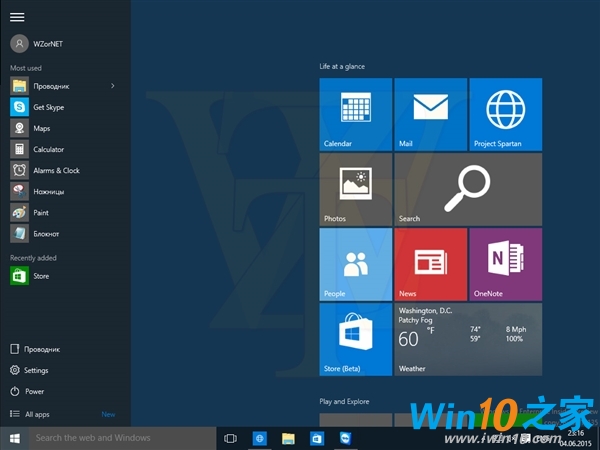The width and height of the screenshot is (600, 450).
Task: Open the OneNote tile
Action: tap(505, 264)
